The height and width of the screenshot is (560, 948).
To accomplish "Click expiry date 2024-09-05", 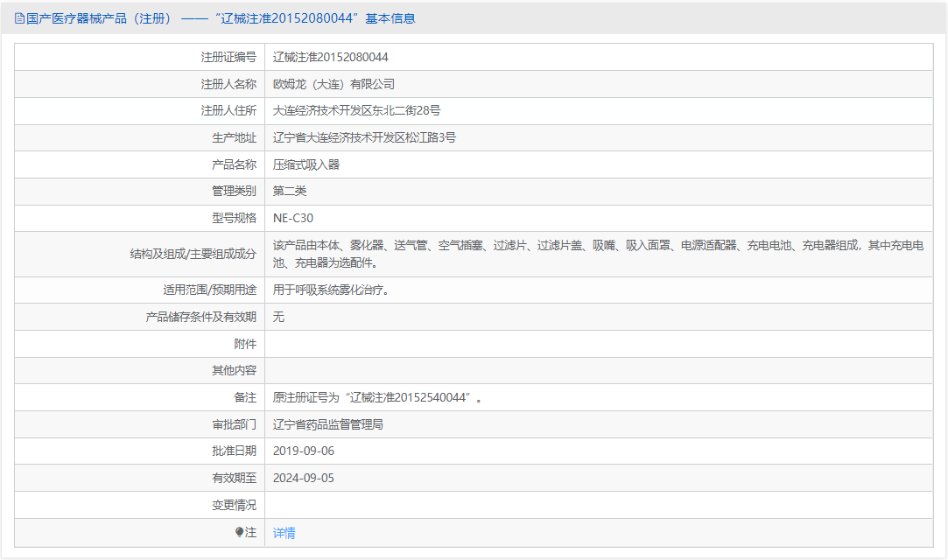I will 304,478.
